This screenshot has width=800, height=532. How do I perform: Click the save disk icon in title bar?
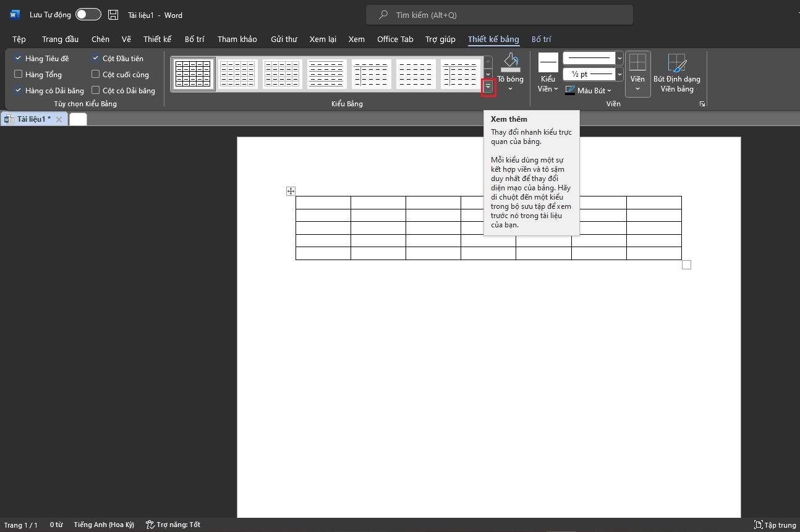[x=113, y=15]
